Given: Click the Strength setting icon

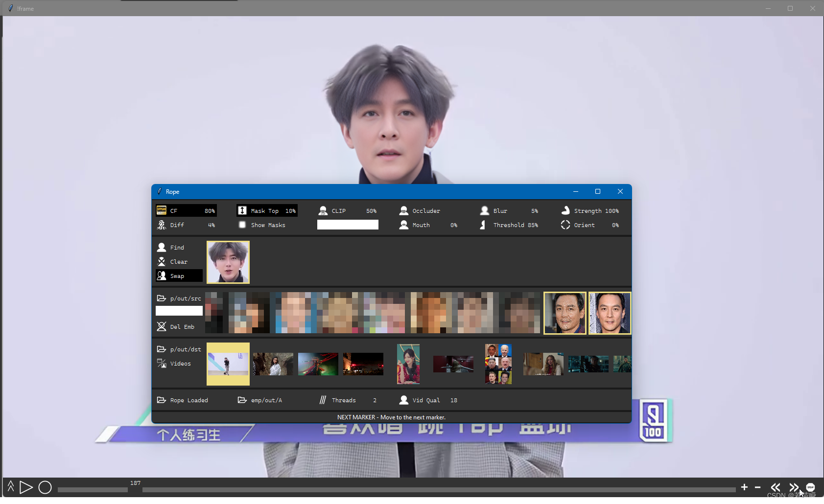Looking at the screenshot, I should [565, 211].
